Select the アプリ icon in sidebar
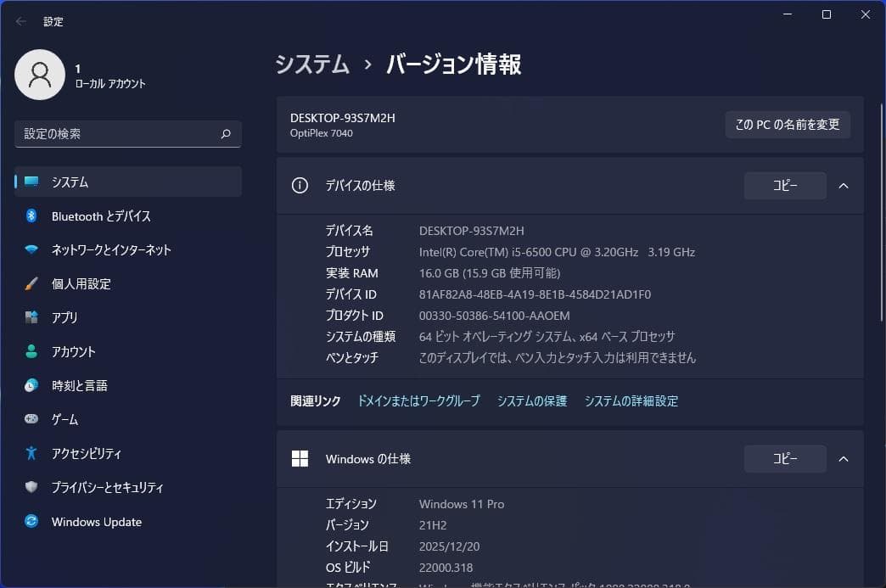The height and width of the screenshot is (588, 886). point(31,318)
